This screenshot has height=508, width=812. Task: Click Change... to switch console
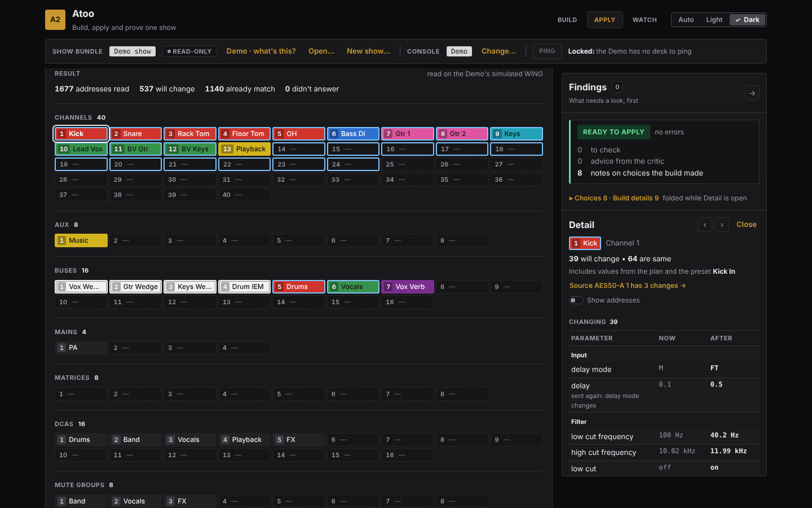[x=498, y=51]
